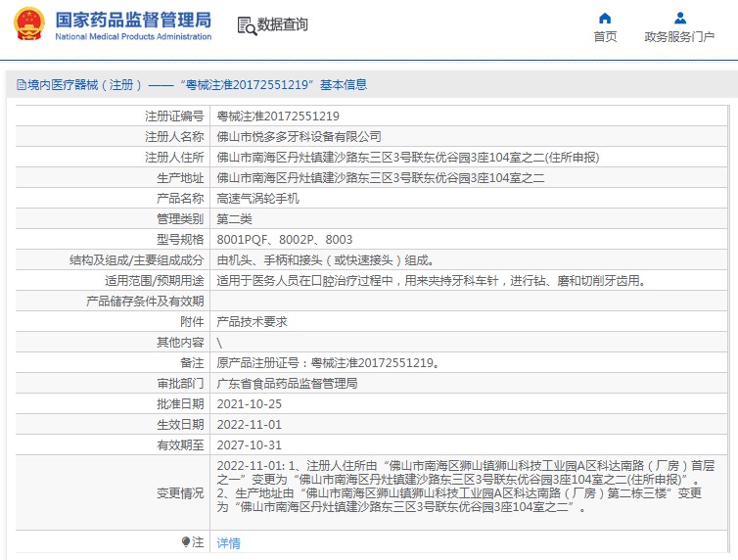Select 广东省食品药品监督管理局 approval department

[x=287, y=384]
